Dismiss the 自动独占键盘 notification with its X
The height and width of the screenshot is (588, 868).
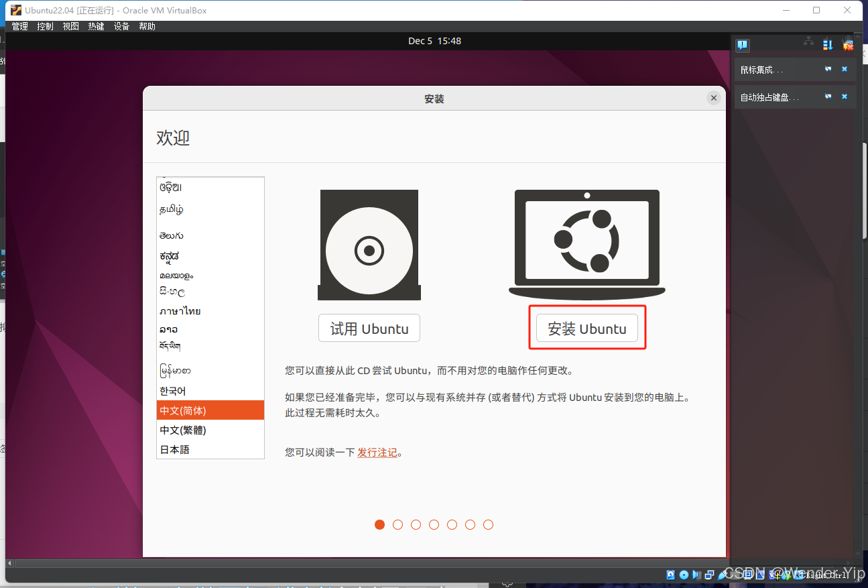tap(845, 97)
